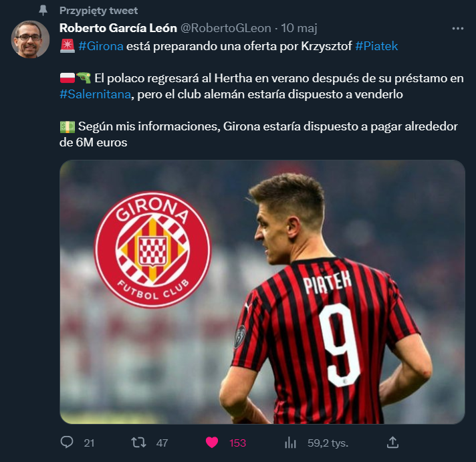Click the retweet arrows icon
This screenshot has height=462, width=476.
138,443
